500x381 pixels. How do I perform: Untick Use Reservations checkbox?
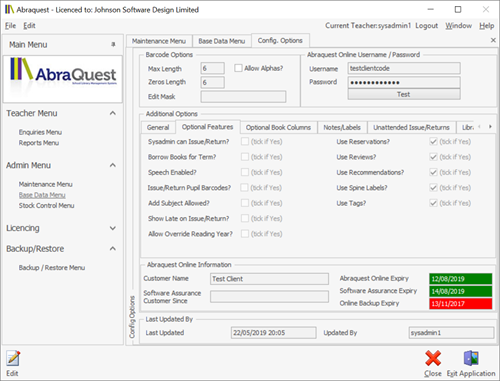coord(433,142)
